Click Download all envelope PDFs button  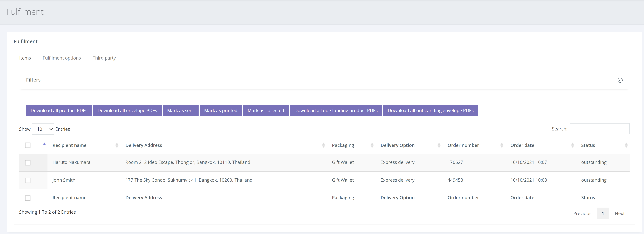tap(127, 110)
